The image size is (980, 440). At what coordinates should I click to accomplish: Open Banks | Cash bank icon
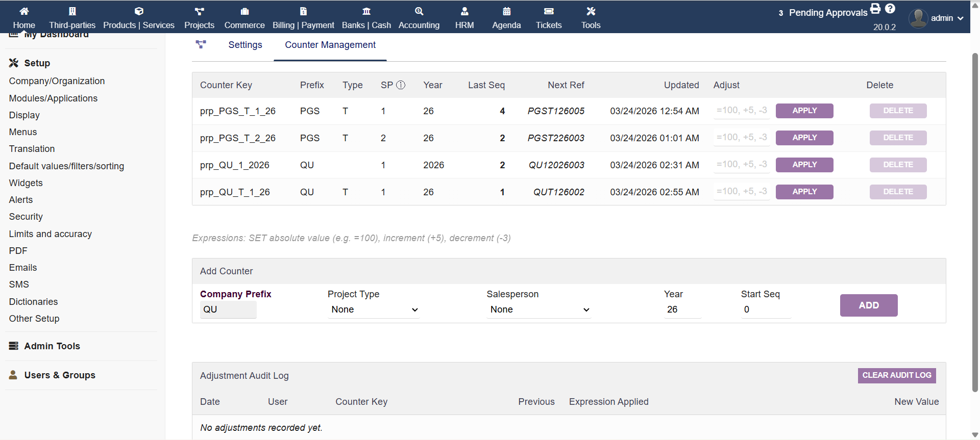click(366, 11)
